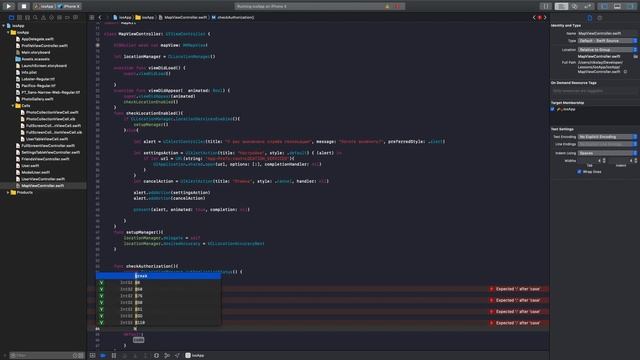Open the Find navigator
Image resolution: width=640 pixels, height=360 pixels.
[x=36, y=18]
